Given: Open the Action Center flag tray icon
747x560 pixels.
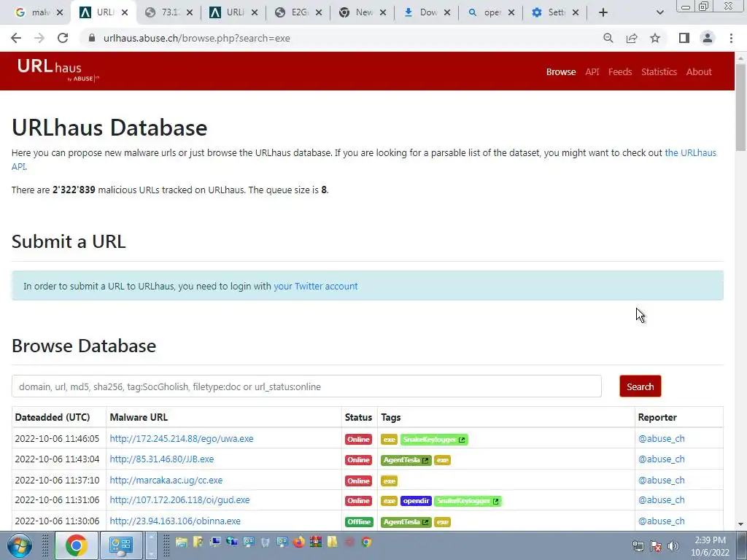Looking at the screenshot, I should 656,546.
